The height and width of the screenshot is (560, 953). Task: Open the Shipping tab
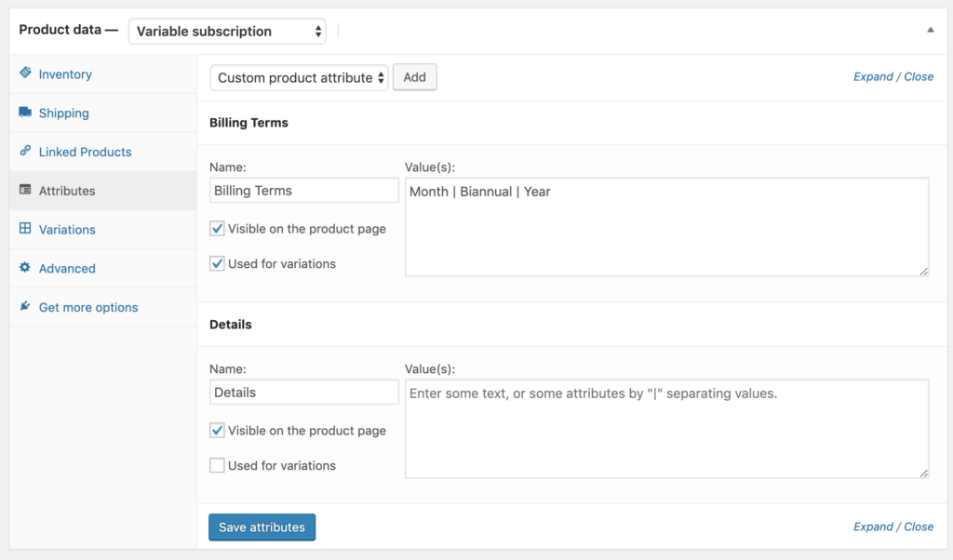click(x=63, y=113)
